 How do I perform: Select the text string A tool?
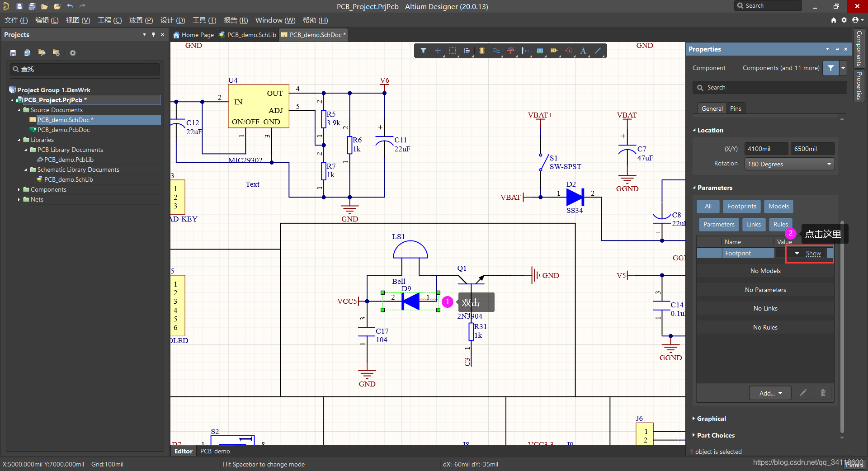click(x=583, y=51)
